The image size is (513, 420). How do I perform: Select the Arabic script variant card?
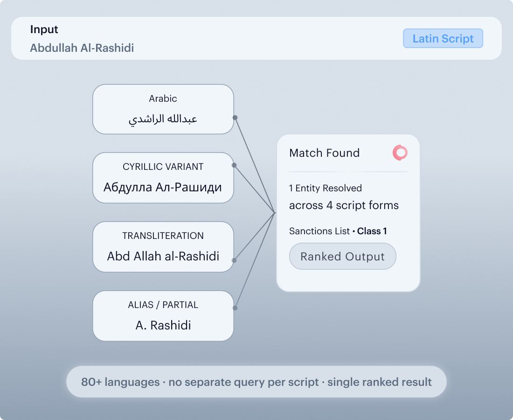pos(163,109)
